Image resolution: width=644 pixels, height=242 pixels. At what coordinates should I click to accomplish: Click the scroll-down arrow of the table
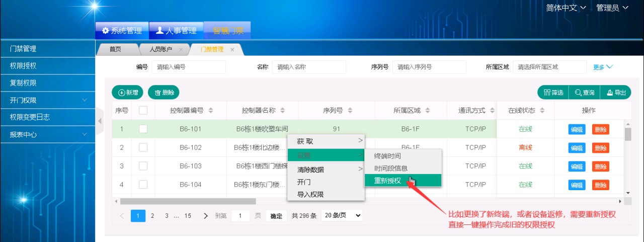pyautogui.click(x=628, y=193)
